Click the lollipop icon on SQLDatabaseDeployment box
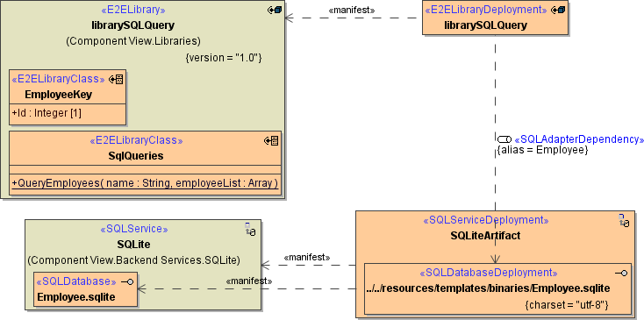The image size is (644, 320). click(x=621, y=273)
